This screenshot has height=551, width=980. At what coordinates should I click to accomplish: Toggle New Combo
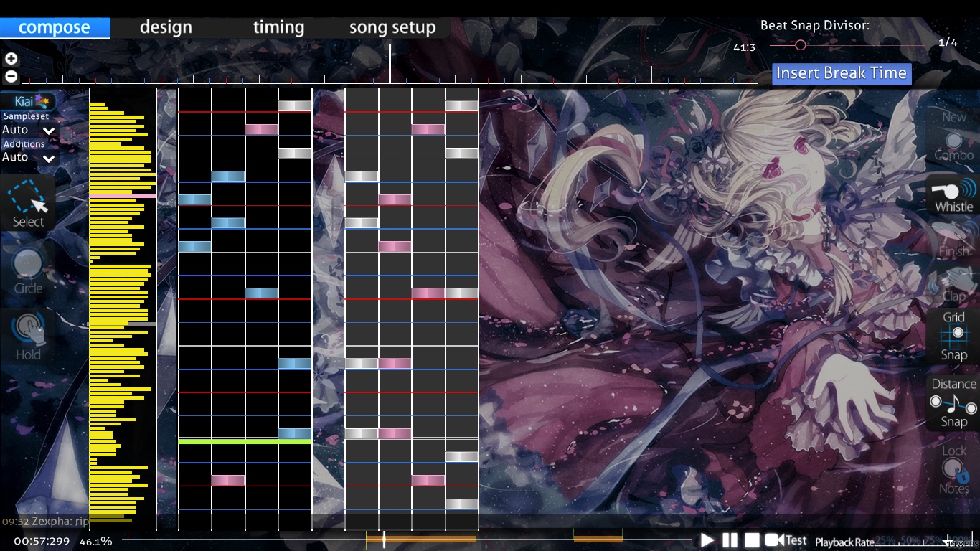tap(953, 136)
